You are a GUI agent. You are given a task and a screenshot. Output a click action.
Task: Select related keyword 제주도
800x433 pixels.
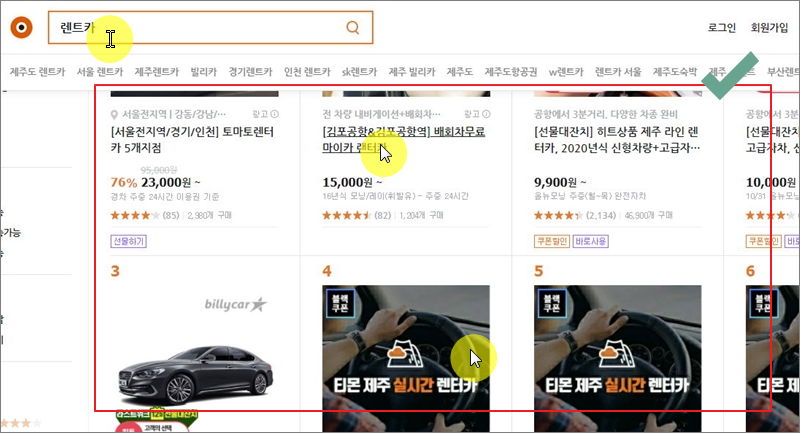point(460,72)
